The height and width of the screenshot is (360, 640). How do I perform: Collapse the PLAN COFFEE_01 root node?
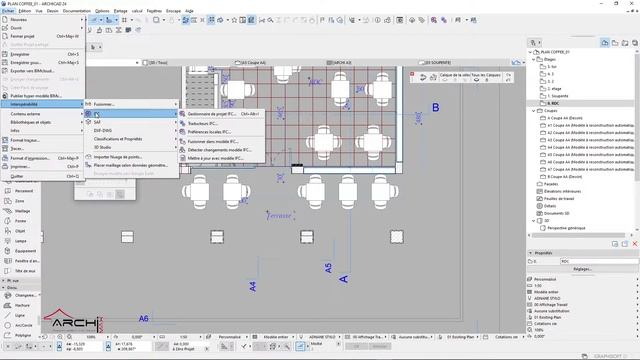(530, 52)
